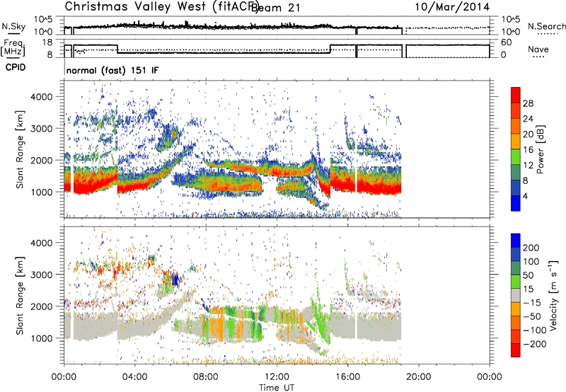
Task: Pick the dark green 8–12 dB Power segment
Action: click(516, 173)
